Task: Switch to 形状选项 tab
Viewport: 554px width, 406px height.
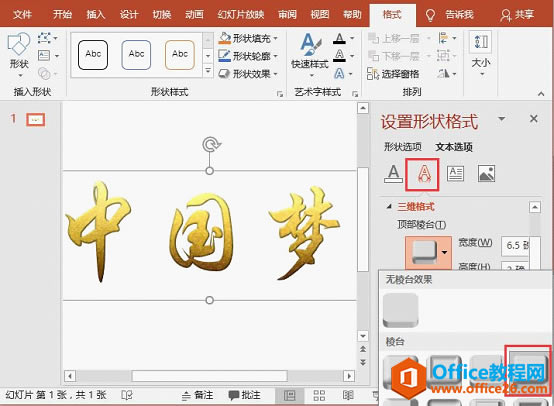Action: (x=403, y=147)
